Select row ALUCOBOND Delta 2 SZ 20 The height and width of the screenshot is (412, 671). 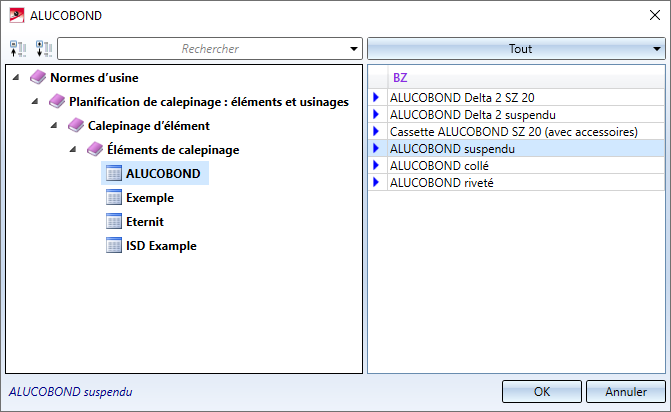tap(526, 98)
